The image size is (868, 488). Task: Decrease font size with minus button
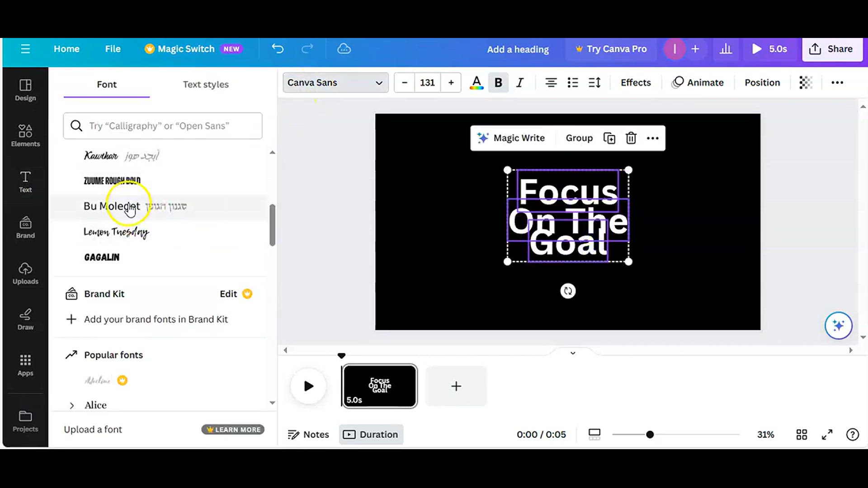coord(405,83)
